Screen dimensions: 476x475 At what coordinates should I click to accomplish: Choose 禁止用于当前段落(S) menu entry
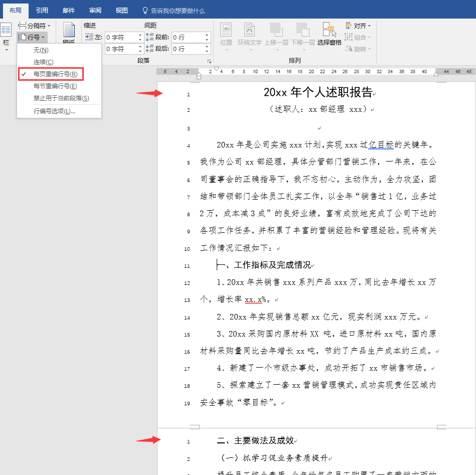click(x=61, y=98)
